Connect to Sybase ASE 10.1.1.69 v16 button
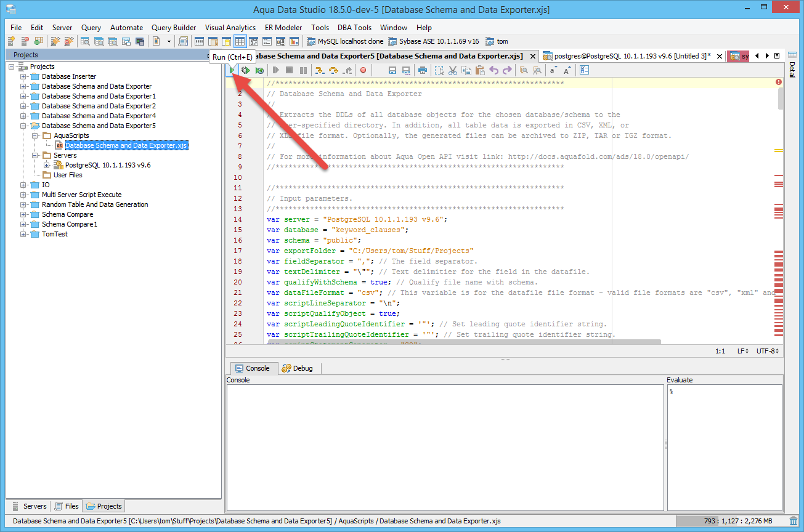Screen dimensions: 804x532 click(x=434, y=41)
